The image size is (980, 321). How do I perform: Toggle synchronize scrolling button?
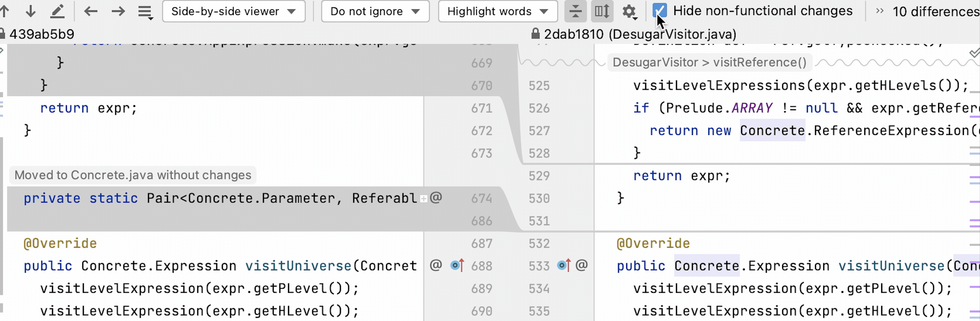pos(602,11)
